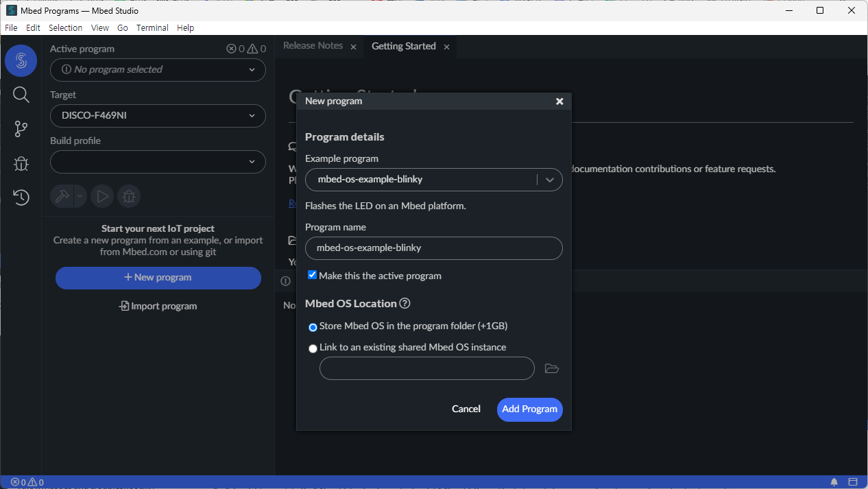The width and height of the screenshot is (868, 489).
Task: Switch to the Release Notes tab
Action: pyautogui.click(x=313, y=46)
